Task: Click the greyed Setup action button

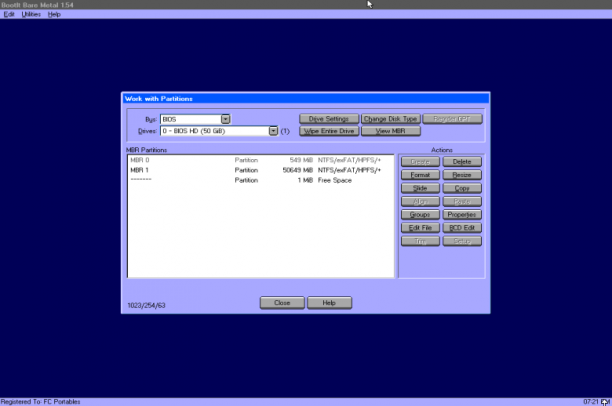Action: pos(462,241)
